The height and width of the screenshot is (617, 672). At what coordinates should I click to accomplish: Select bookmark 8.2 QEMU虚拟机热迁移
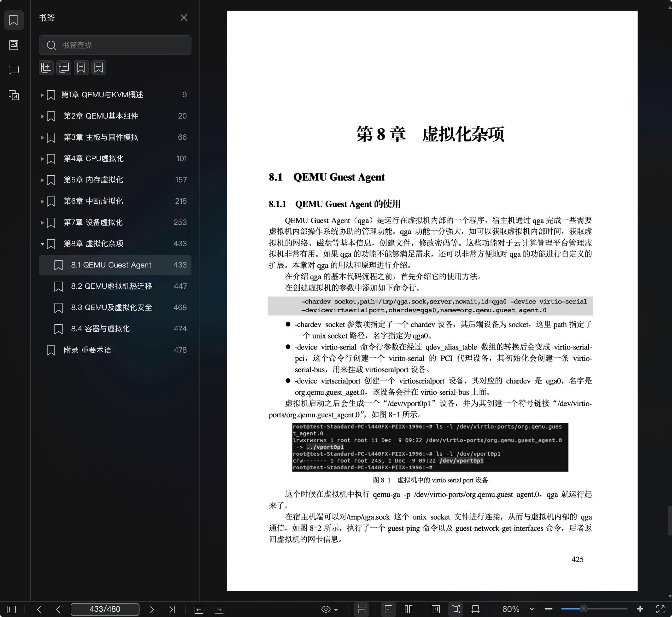pos(115,286)
